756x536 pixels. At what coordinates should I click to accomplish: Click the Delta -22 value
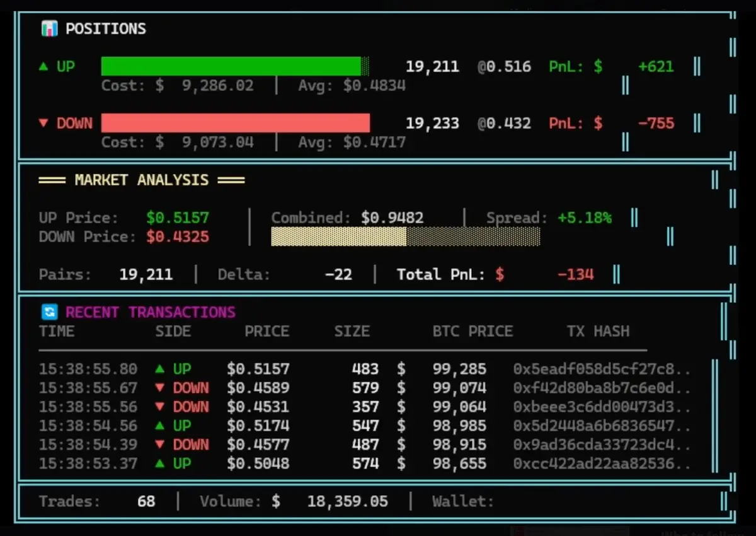(x=338, y=275)
